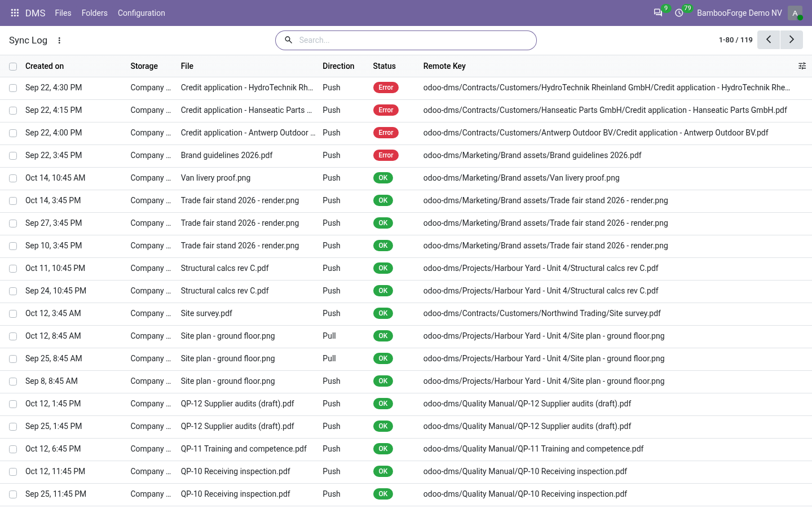
Task: Click the Sync Log breadcrumb title
Action: [28, 40]
